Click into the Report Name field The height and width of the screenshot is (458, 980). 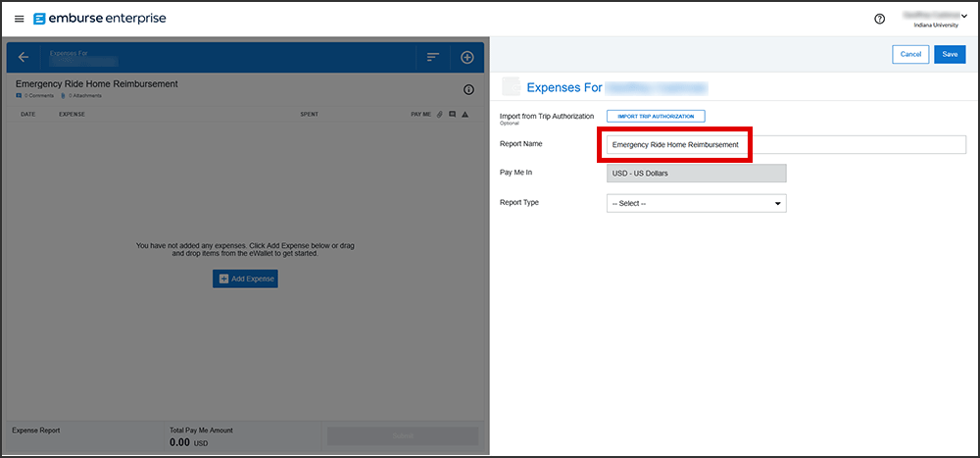(784, 145)
